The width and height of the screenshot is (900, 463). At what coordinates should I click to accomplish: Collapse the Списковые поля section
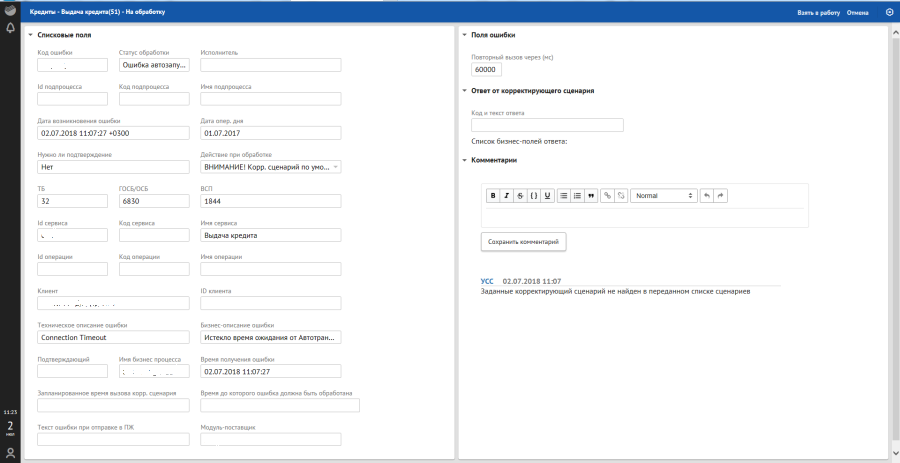[x=31, y=35]
